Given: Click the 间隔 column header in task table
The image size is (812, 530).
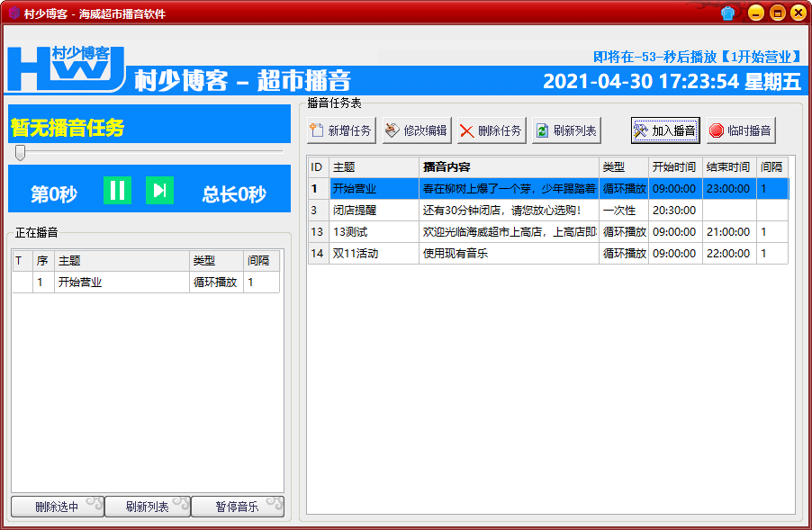Looking at the screenshot, I should pyautogui.click(x=772, y=167).
